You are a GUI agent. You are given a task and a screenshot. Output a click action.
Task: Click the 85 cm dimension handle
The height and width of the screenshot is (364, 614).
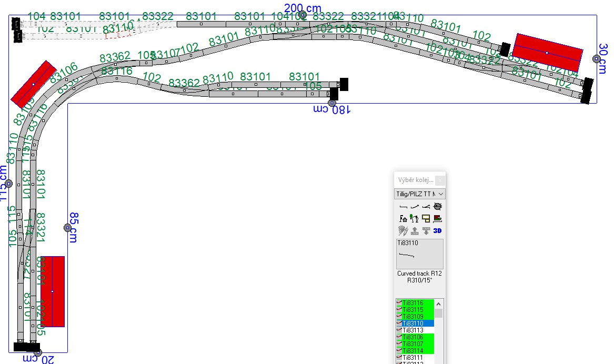[x=67, y=228]
